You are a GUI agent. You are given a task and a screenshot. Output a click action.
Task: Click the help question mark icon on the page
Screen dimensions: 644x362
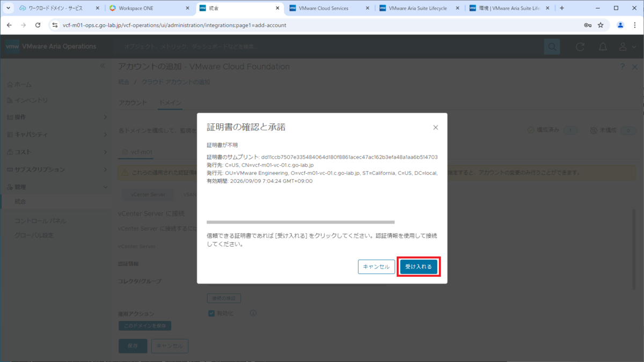click(623, 67)
